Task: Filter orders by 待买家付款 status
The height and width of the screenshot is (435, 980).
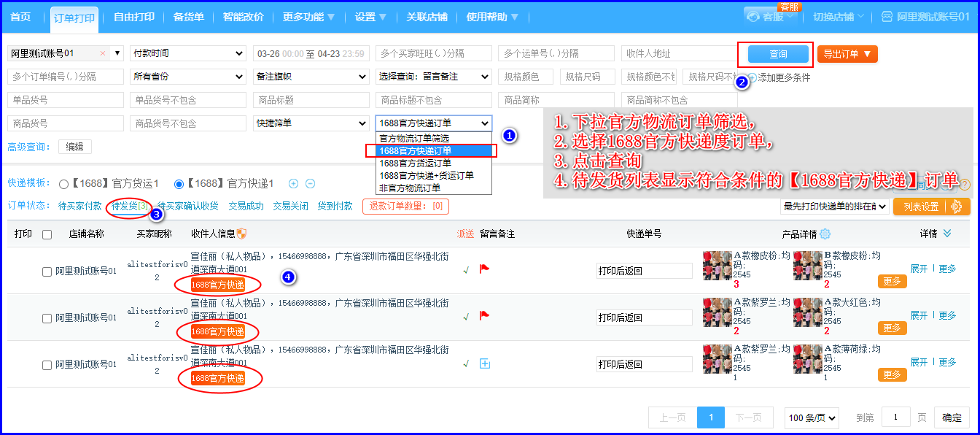Action: tap(80, 207)
